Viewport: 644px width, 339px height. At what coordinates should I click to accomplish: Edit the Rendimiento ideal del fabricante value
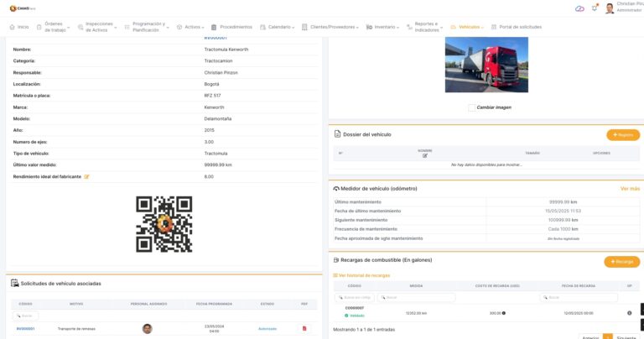point(86,177)
